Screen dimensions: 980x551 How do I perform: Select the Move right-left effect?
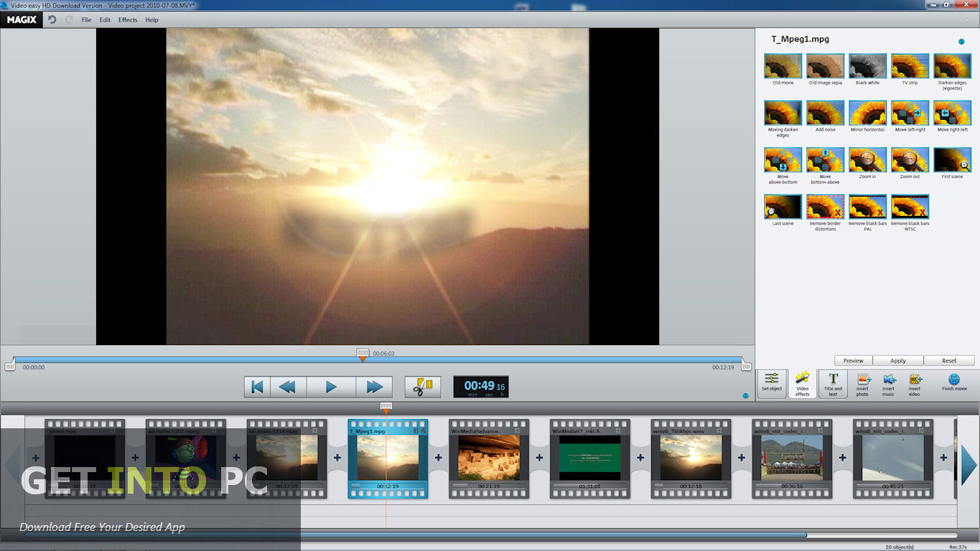(x=952, y=113)
